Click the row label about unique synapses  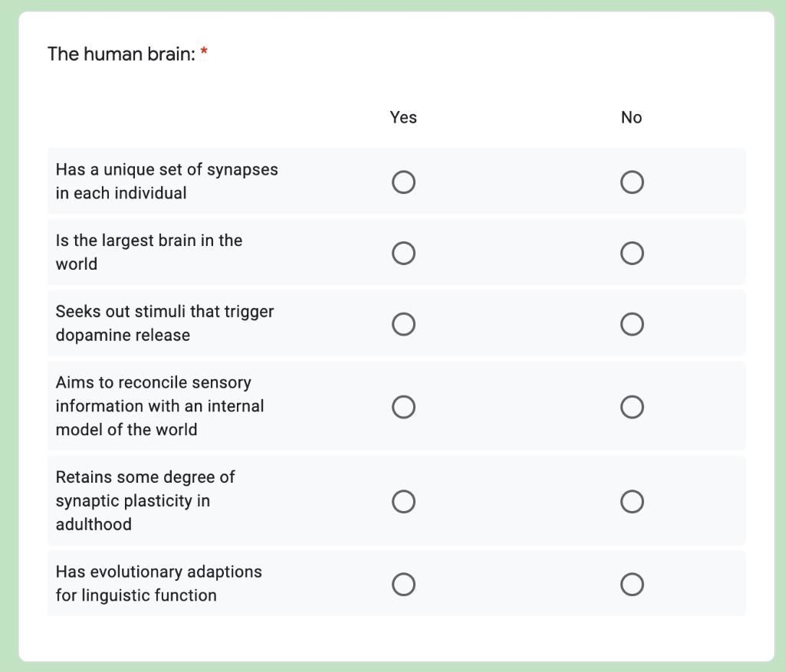(166, 182)
